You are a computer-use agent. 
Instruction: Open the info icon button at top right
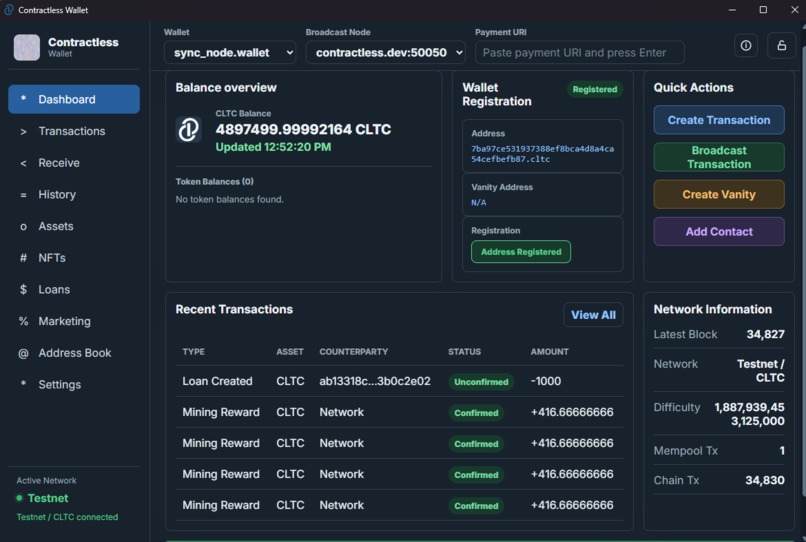745,46
